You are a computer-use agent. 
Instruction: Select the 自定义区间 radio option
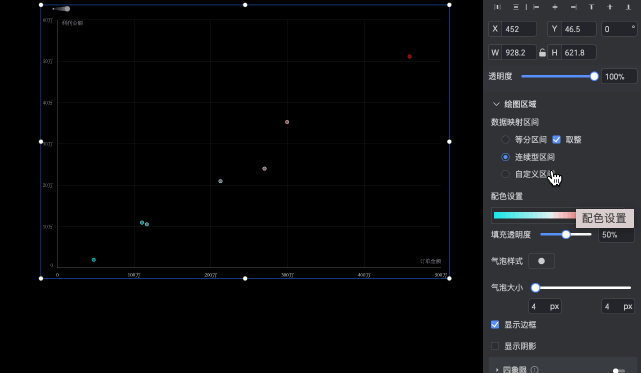click(x=505, y=174)
